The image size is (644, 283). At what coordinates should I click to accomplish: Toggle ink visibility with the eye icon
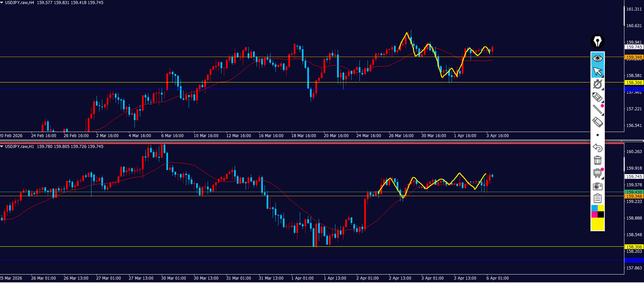click(597, 58)
